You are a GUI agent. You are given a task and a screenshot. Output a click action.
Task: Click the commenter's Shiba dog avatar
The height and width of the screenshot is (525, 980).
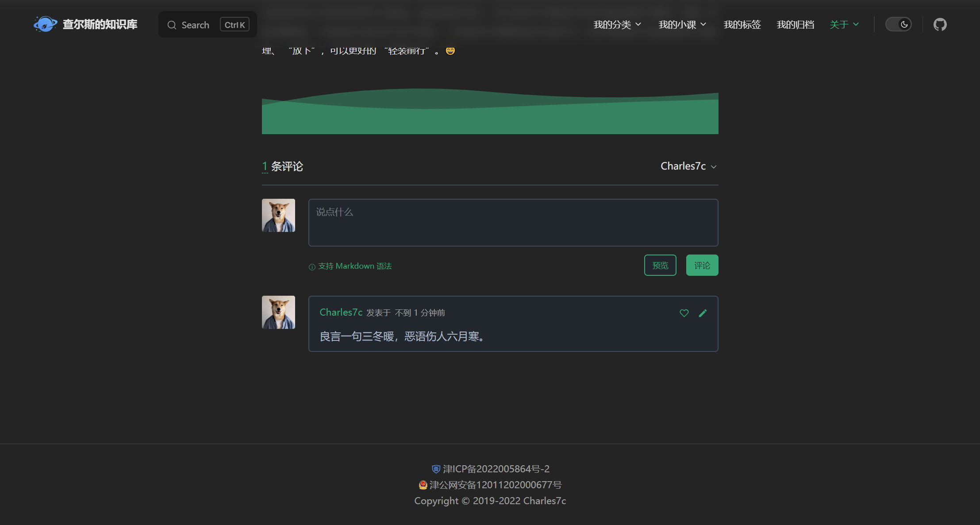tap(278, 312)
